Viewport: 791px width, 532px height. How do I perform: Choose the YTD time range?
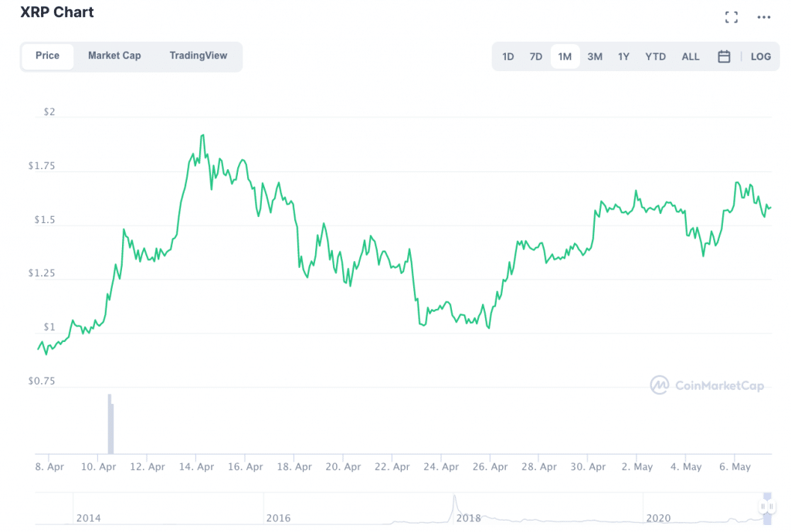655,56
